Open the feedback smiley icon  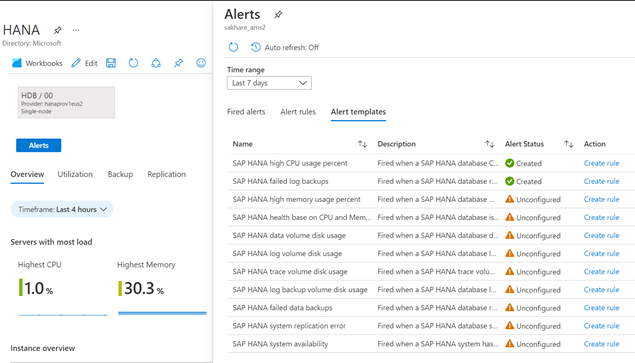coord(201,63)
